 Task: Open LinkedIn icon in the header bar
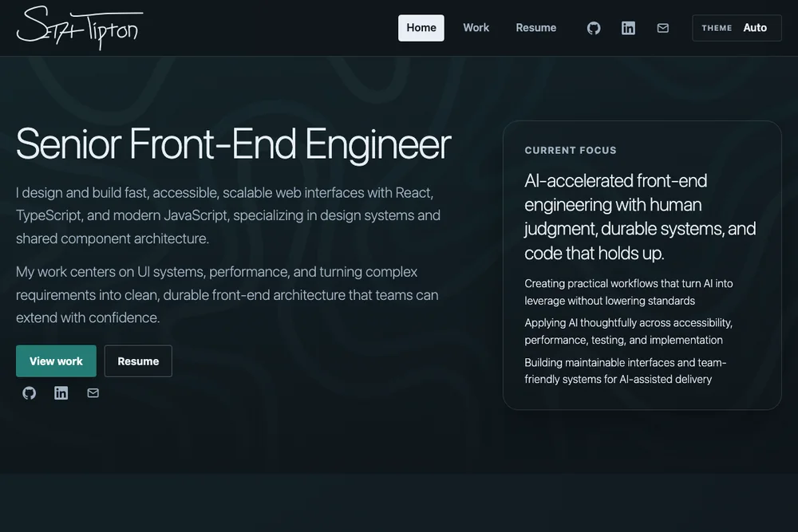[628, 28]
